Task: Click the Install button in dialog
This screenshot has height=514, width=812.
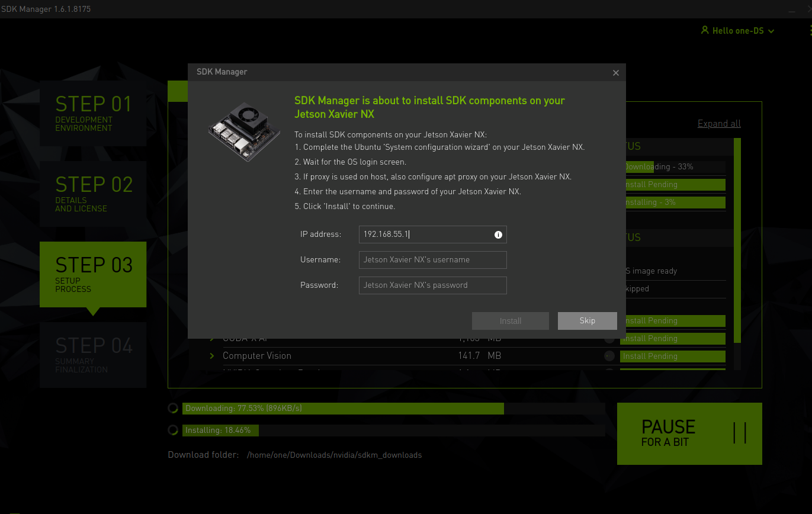Action: tap(511, 321)
